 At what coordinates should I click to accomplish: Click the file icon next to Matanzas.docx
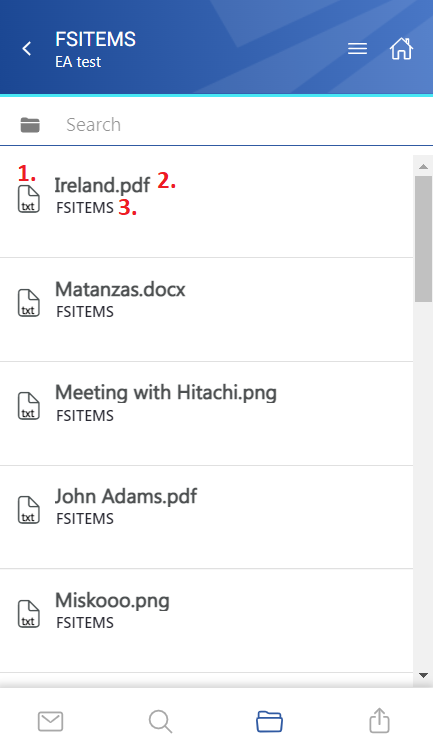point(29,303)
